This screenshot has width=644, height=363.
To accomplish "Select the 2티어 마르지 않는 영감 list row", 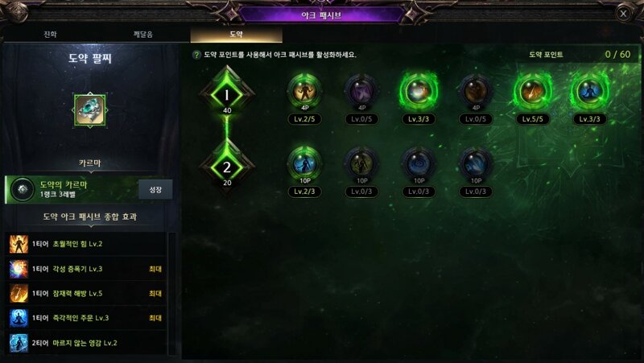I will click(87, 343).
